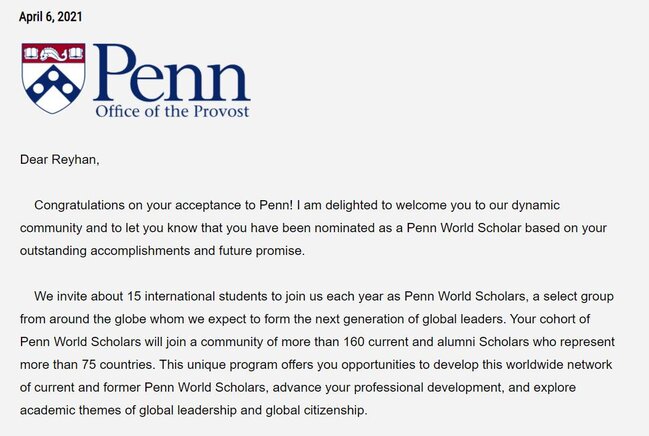Click the text 'global leadership and global citizenship'

click(x=252, y=410)
